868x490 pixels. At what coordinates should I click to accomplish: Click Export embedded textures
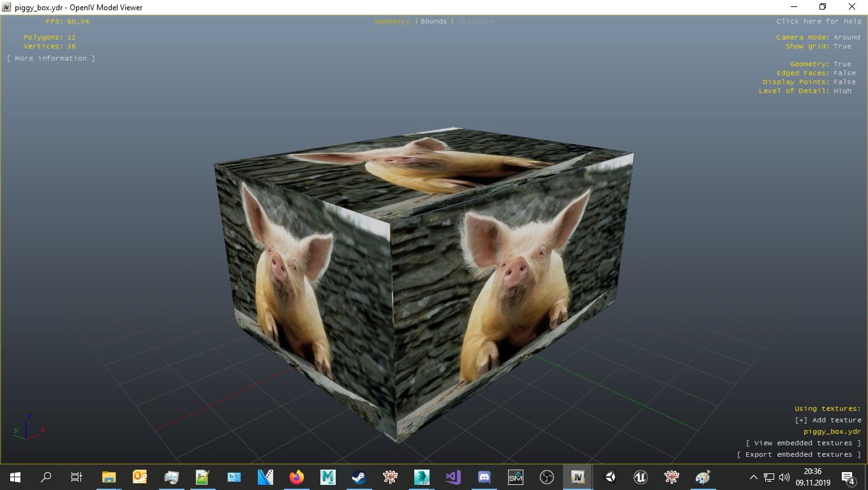(798, 454)
